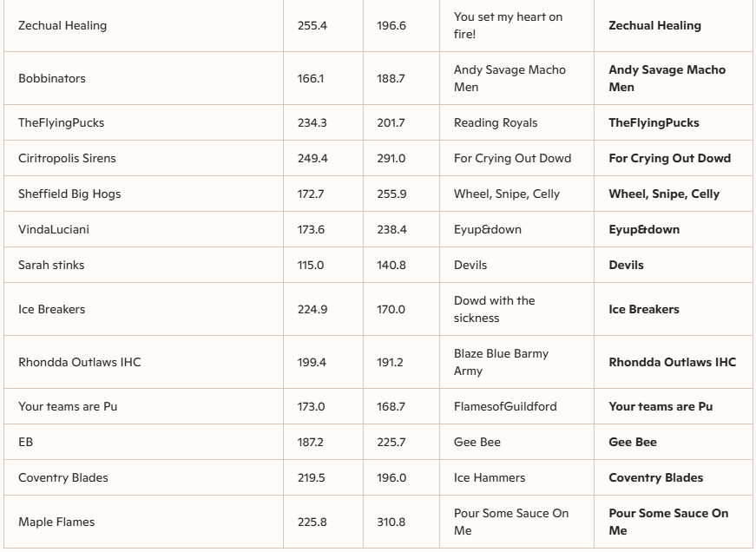Click the Dowd with the sickness cell
Image resolution: width=756 pixels, height=552 pixels.
pos(494,309)
